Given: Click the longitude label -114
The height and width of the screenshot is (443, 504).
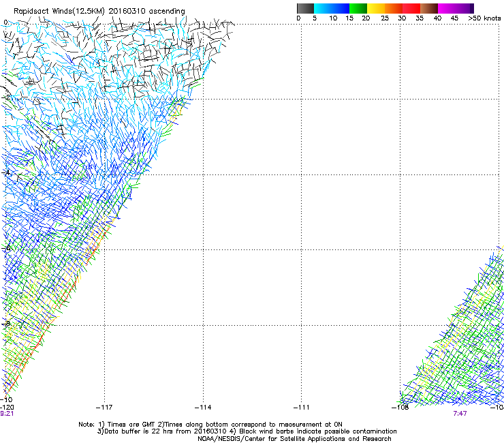Looking at the screenshot, I should coord(203,408).
